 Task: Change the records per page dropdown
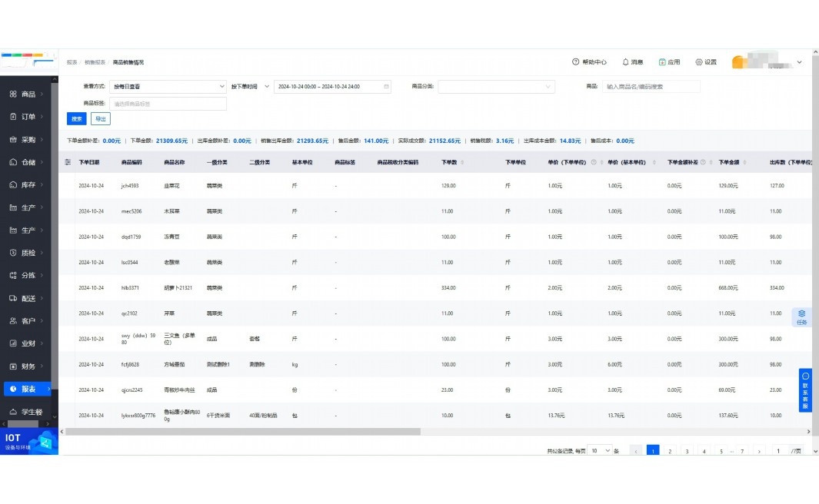tap(600, 451)
